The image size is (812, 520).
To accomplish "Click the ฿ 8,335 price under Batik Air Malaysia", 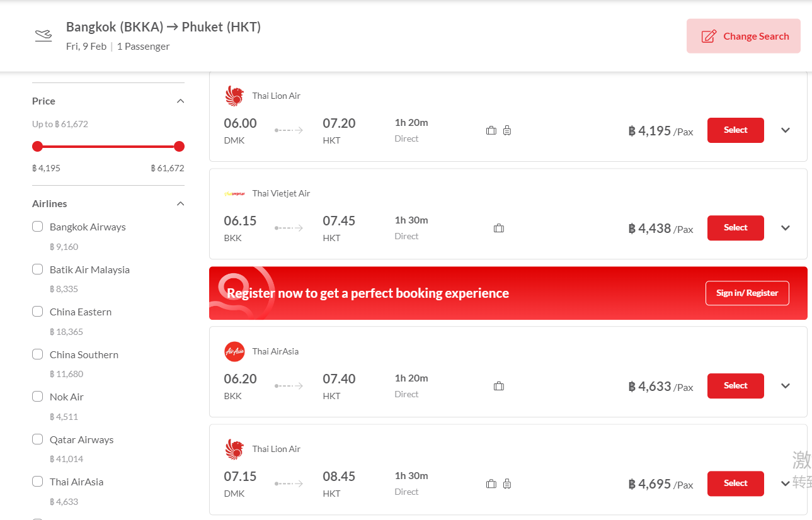I will [64, 289].
